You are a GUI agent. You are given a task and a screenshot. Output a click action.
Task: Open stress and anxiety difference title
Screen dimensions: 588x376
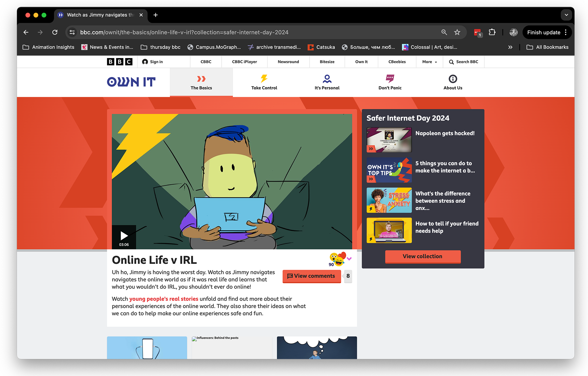tap(443, 201)
